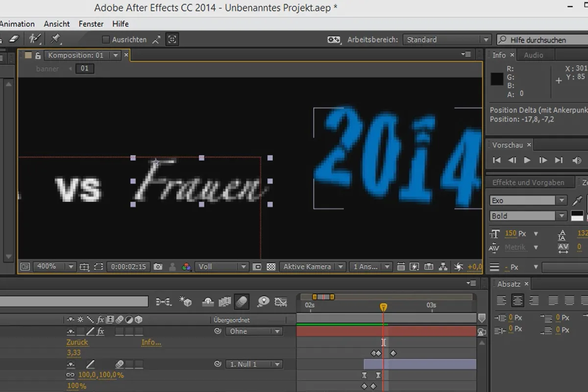Open the Fenster menu
The width and height of the screenshot is (588, 392).
91,24
